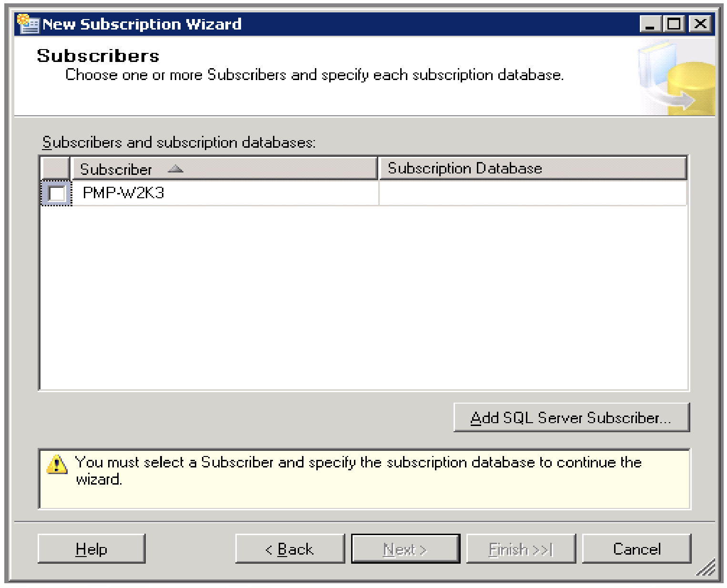727x588 pixels.
Task: Open the Help button
Action: click(x=91, y=549)
